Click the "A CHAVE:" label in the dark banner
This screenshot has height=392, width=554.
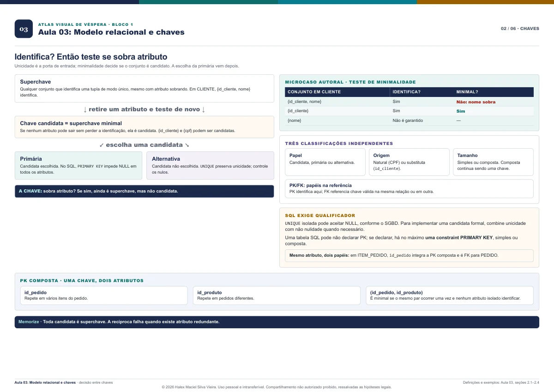tap(30, 191)
